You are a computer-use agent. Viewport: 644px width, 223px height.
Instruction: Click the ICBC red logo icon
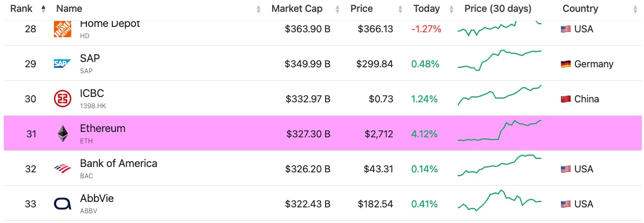(63, 99)
